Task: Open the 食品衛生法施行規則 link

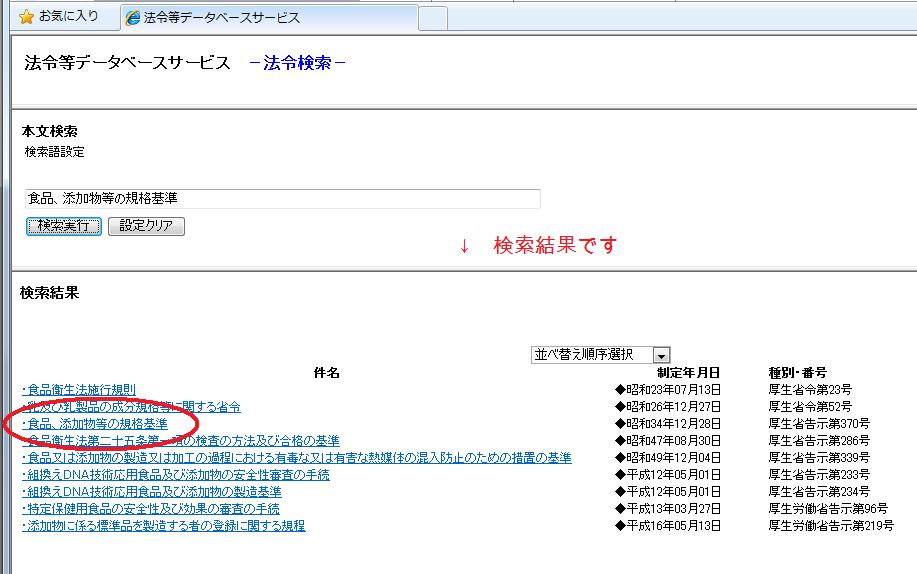Action: coord(79,390)
